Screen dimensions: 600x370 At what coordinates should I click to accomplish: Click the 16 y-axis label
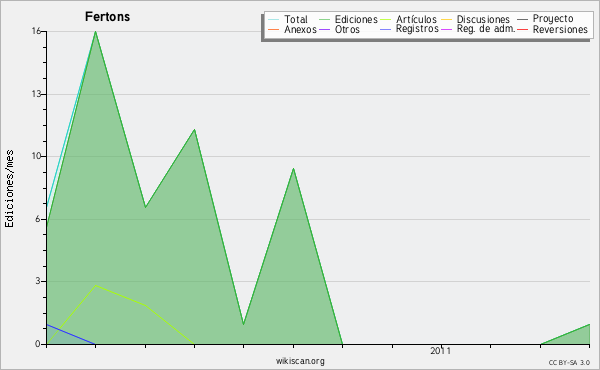point(36,31)
